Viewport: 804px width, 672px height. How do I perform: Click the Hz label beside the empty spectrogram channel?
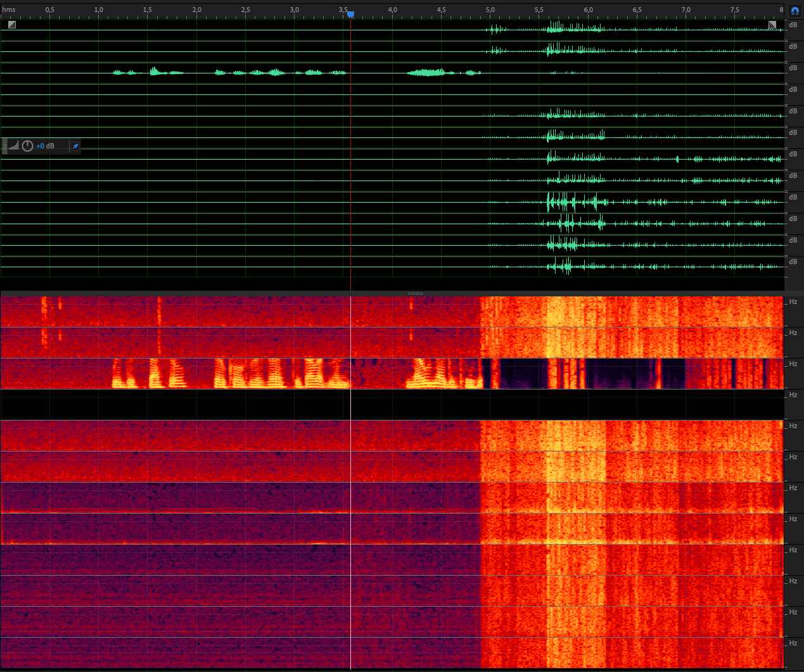tap(793, 395)
